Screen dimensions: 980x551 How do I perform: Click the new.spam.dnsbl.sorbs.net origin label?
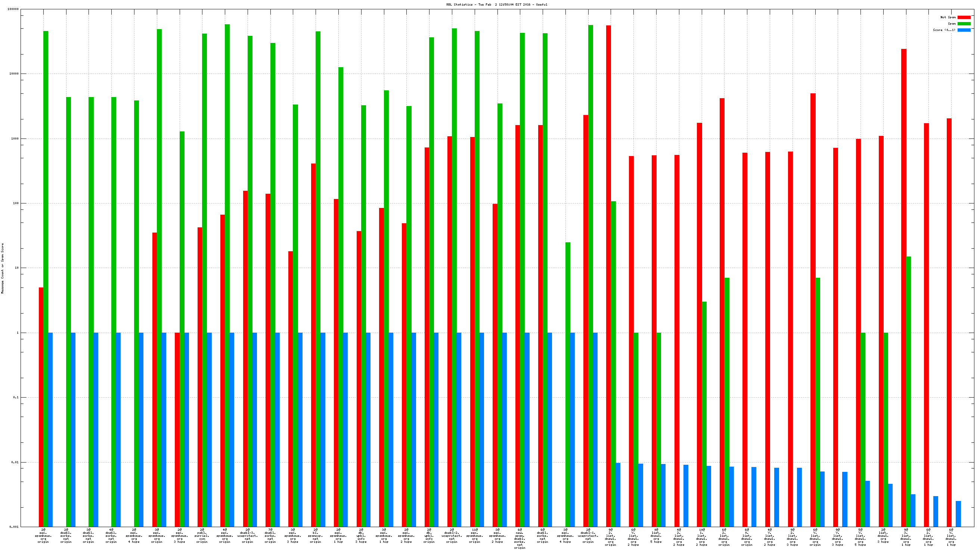[520, 538]
